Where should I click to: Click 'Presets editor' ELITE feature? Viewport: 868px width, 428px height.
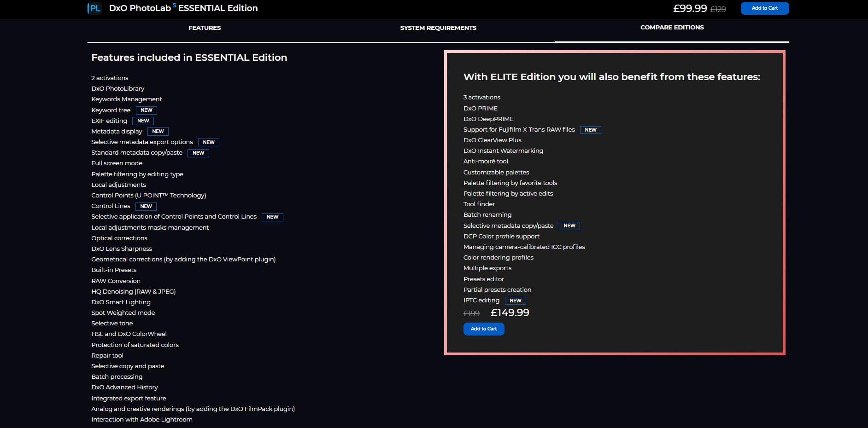(x=484, y=279)
